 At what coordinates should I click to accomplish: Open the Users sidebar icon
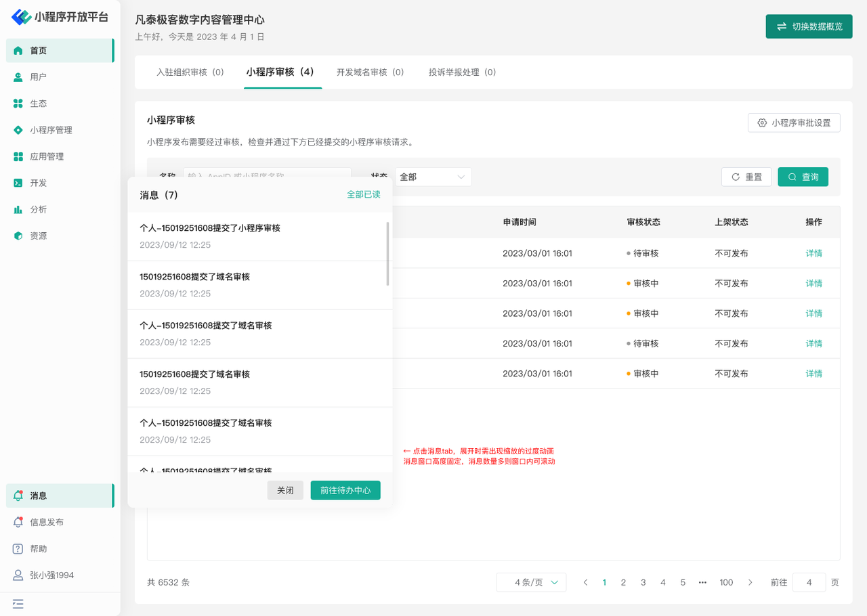tap(18, 77)
